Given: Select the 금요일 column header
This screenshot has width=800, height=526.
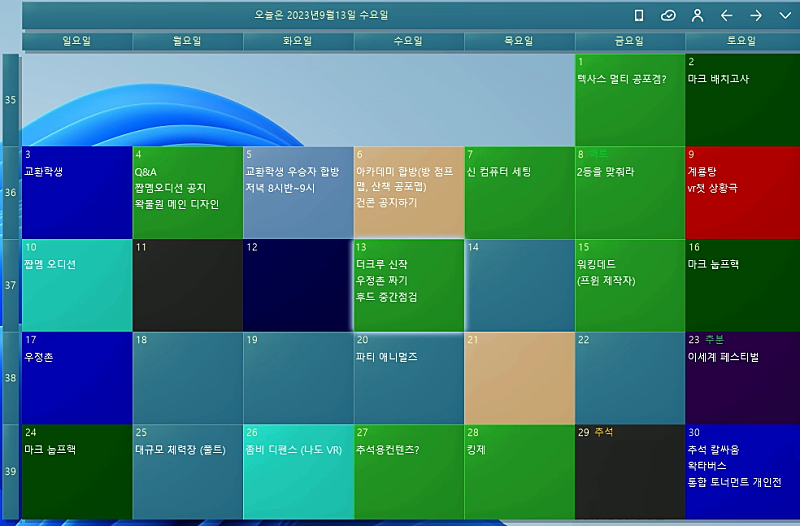Looking at the screenshot, I should pos(630,41).
